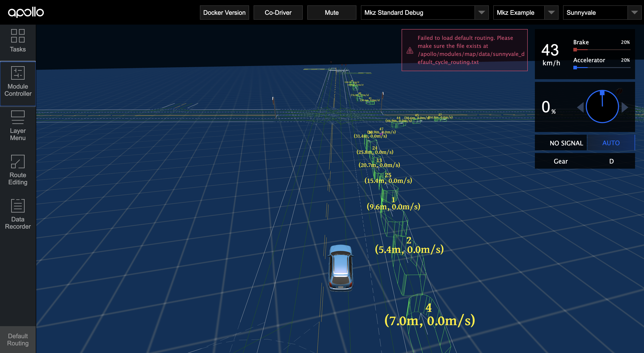The height and width of the screenshot is (353, 644).
Task: Click obstacle label 2 (5.4m, 0.0m/s)
Action: [x=409, y=246]
